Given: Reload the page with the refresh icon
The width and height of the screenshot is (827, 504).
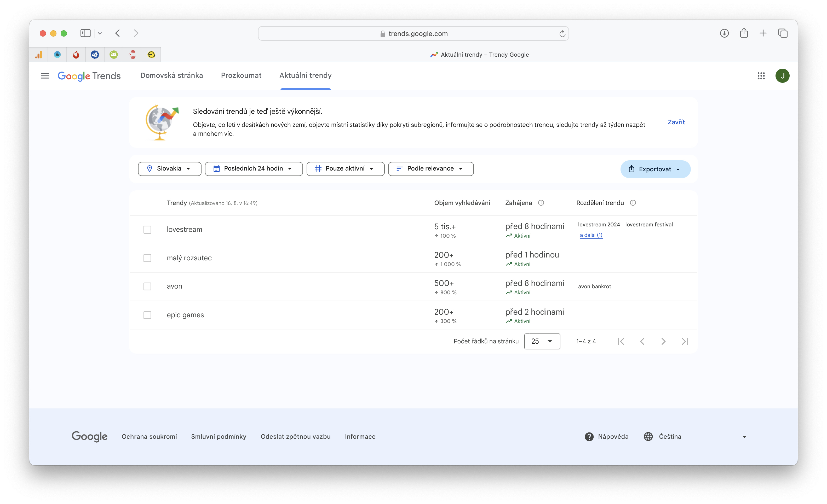Looking at the screenshot, I should point(562,33).
